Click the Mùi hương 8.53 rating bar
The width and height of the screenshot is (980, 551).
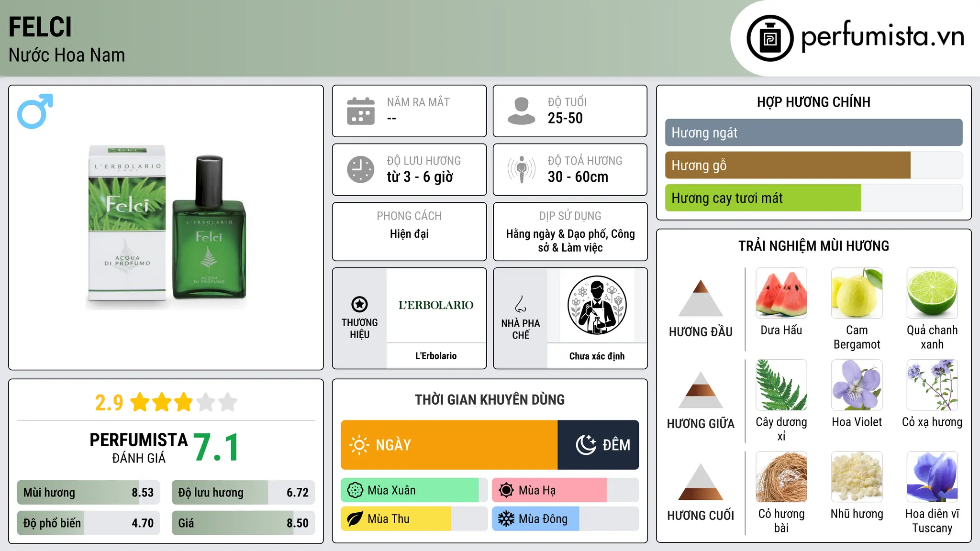click(89, 493)
